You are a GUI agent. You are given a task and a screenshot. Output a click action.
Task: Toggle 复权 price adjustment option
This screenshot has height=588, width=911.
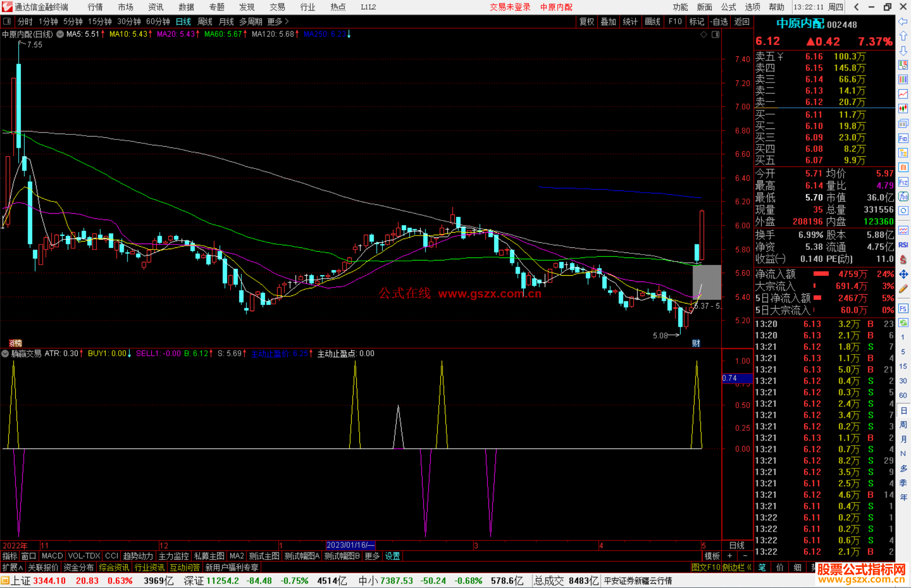click(x=587, y=21)
